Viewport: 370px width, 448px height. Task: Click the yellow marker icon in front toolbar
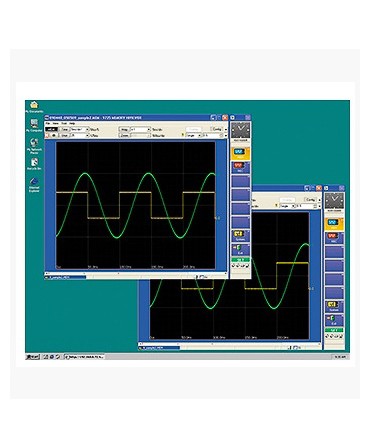(182, 135)
